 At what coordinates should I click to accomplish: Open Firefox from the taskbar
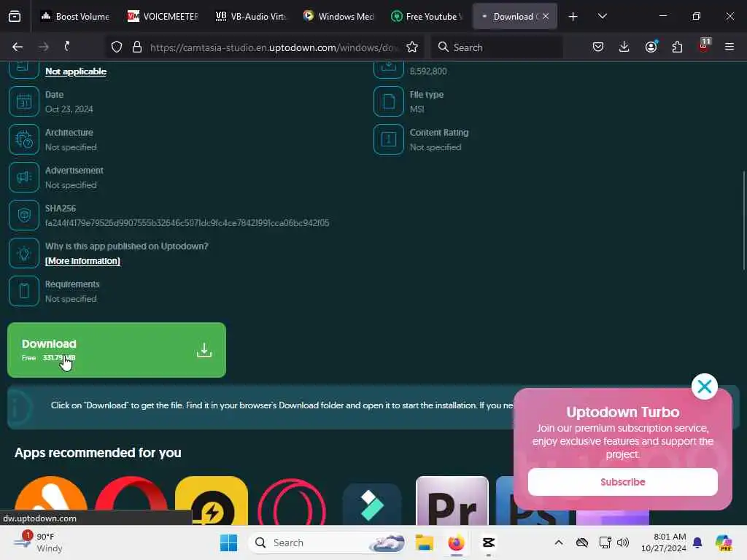click(x=457, y=542)
